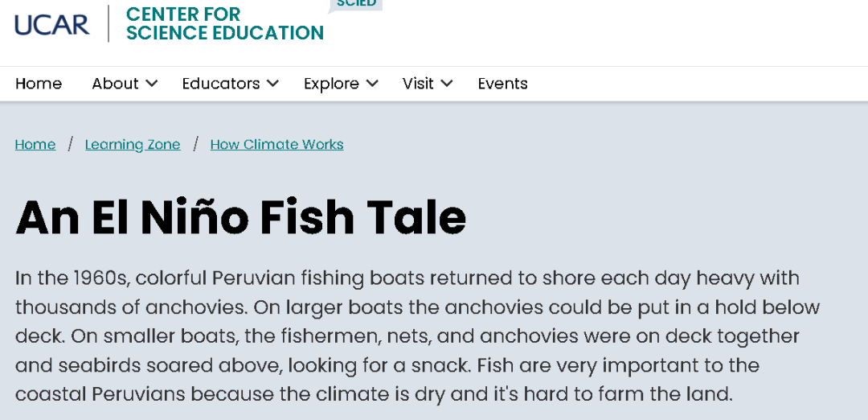Open the Center for Science Education homepage

pyautogui.click(x=225, y=23)
